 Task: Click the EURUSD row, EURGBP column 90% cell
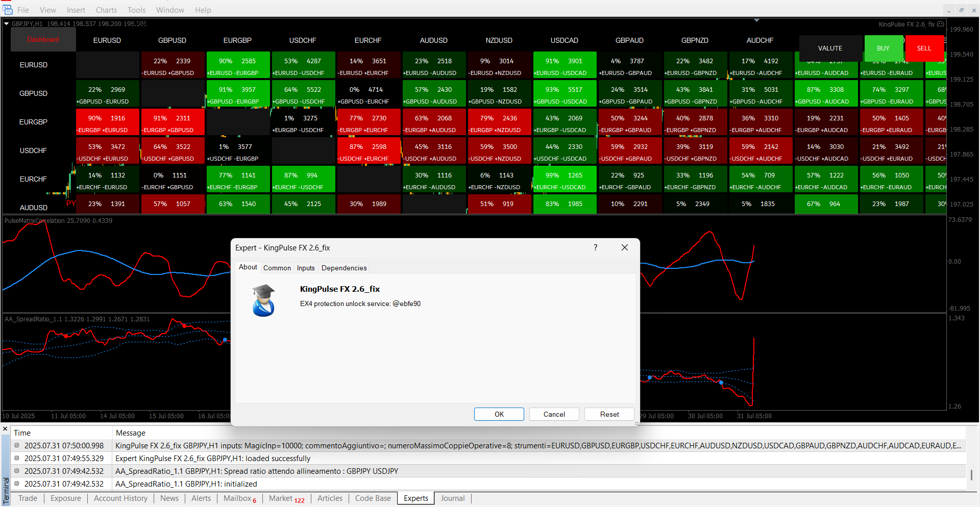point(238,65)
